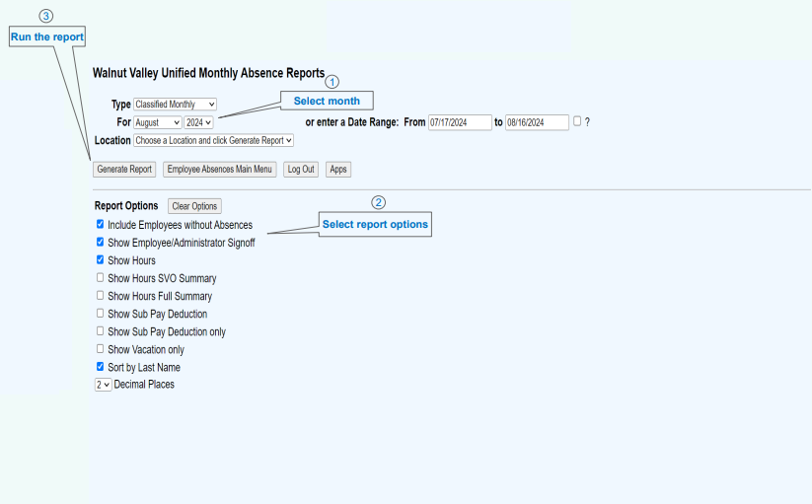Enable Show Sub Pay Deduction only
The width and height of the screenshot is (812, 504).
point(100,331)
